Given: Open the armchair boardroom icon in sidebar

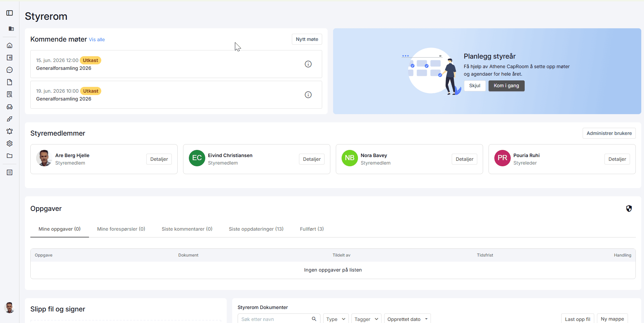Looking at the screenshot, I should 10,107.
